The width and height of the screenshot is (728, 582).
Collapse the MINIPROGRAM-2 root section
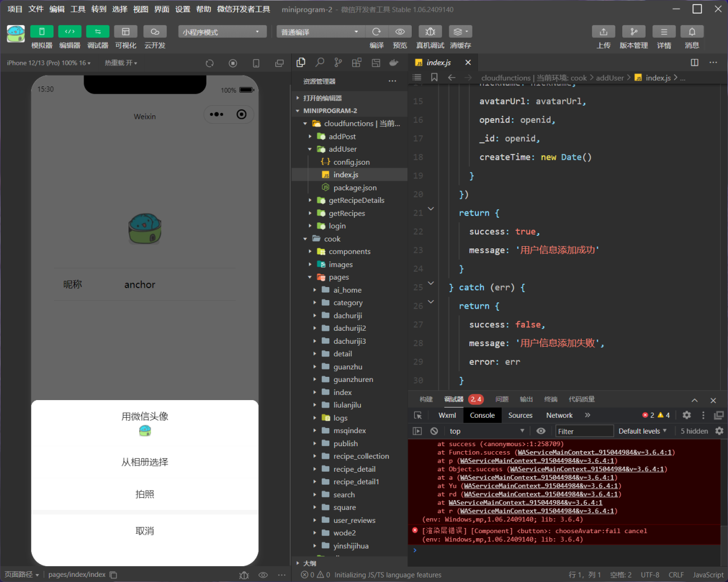350,111
